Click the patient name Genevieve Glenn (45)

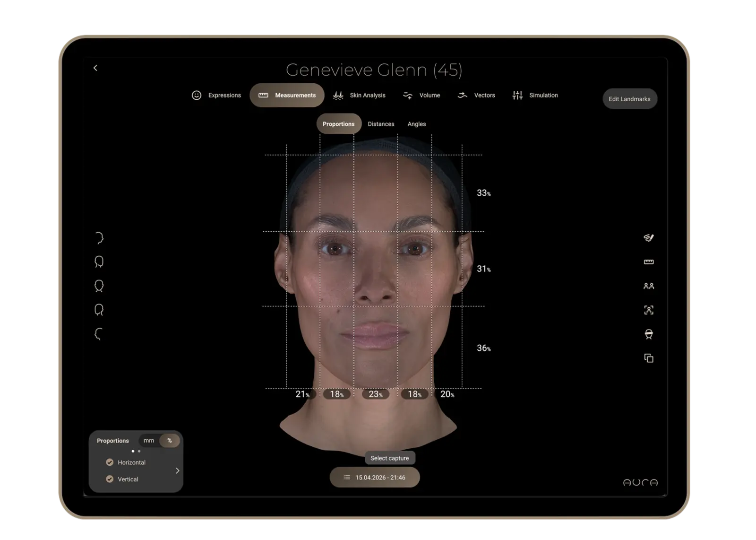click(374, 70)
